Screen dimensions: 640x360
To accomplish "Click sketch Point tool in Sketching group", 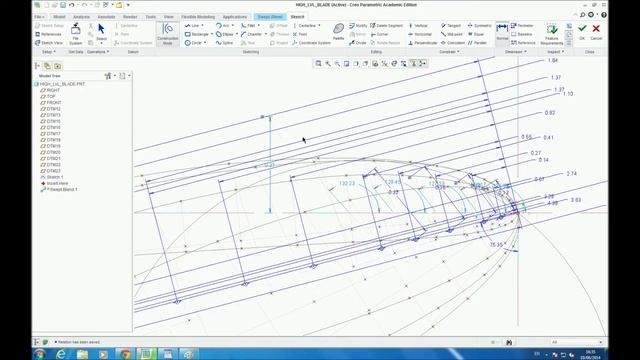I will click(300, 34).
